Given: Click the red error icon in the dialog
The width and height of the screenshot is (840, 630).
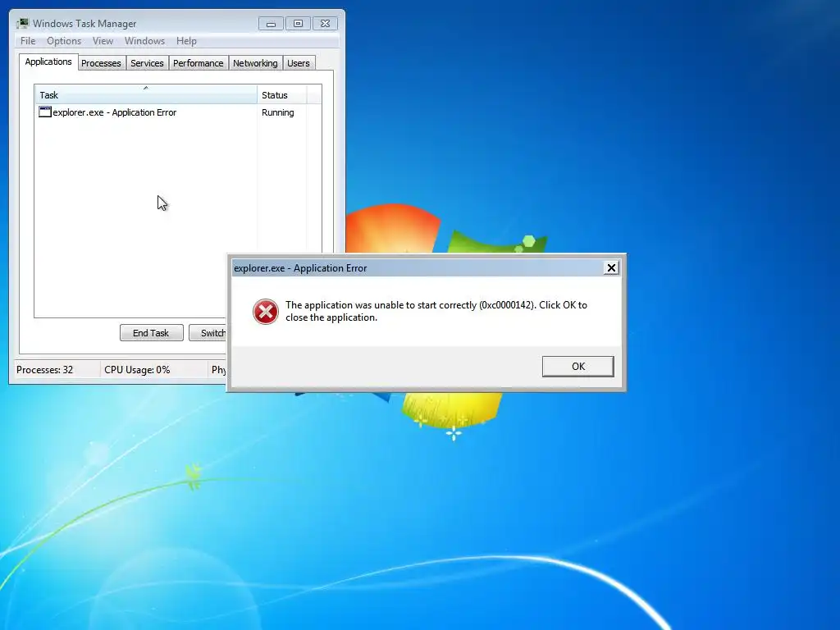Looking at the screenshot, I should [x=265, y=312].
